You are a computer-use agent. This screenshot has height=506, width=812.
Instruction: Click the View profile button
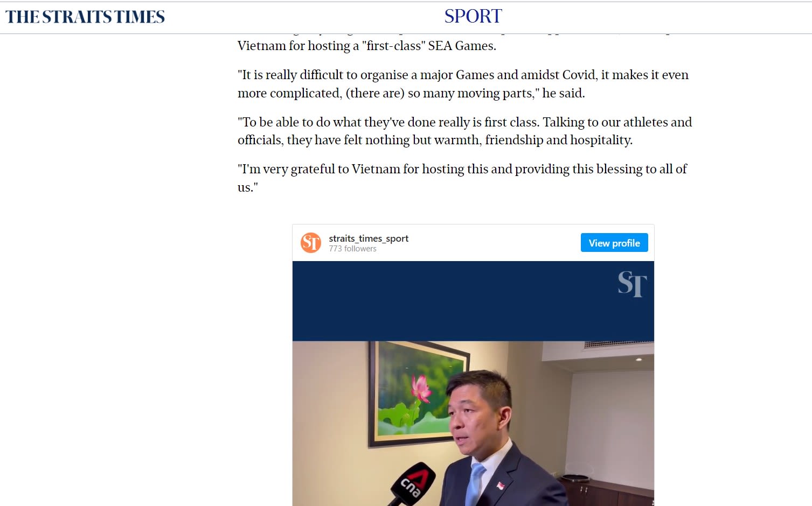[x=614, y=243]
